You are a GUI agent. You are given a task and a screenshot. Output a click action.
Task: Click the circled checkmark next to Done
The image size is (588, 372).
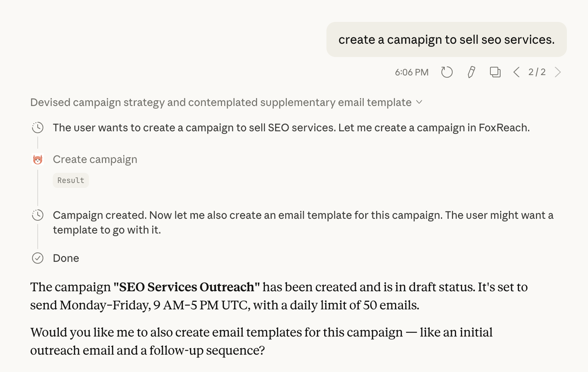pos(38,258)
